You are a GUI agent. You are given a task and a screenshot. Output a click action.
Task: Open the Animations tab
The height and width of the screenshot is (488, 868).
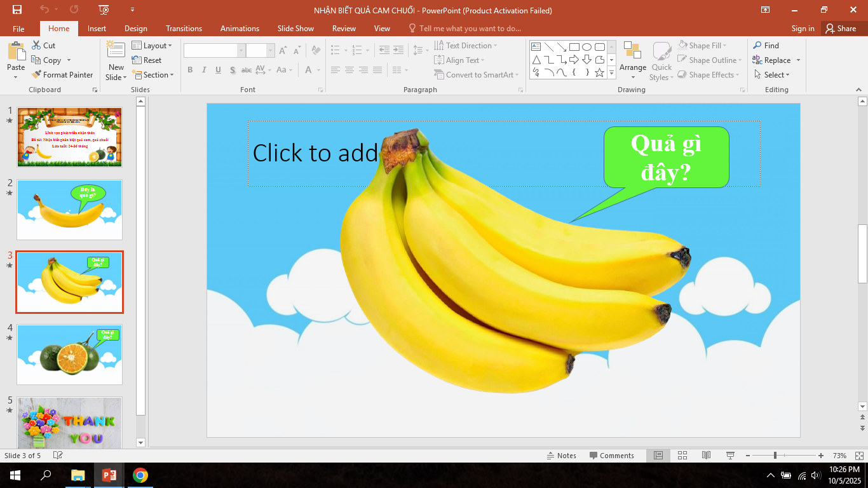pyautogui.click(x=240, y=29)
